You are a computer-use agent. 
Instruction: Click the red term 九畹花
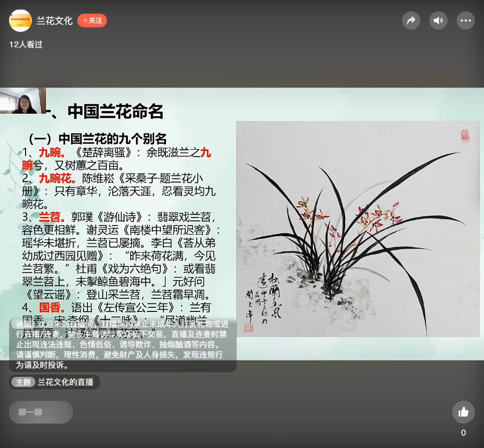[x=57, y=179]
